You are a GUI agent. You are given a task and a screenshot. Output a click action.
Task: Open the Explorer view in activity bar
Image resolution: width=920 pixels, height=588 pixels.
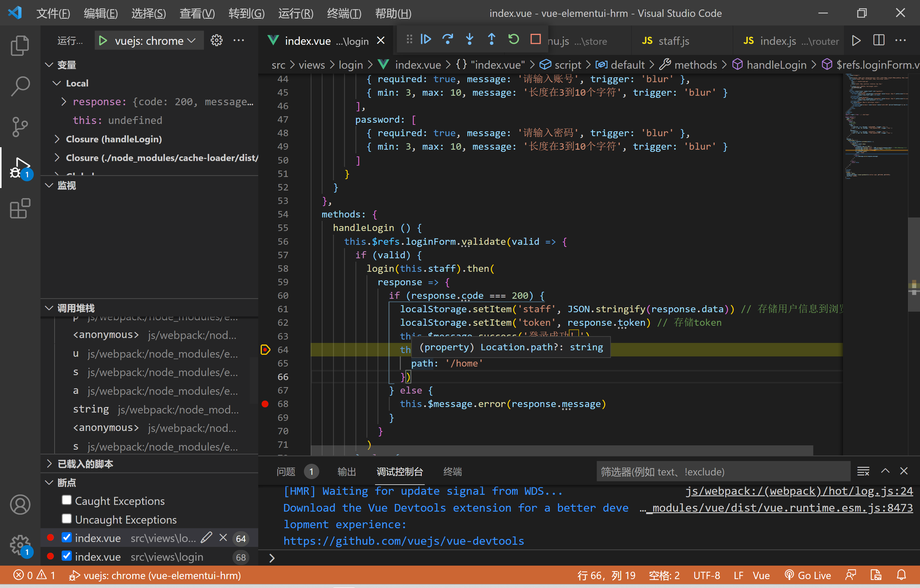pyautogui.click(x=20, y=45)
